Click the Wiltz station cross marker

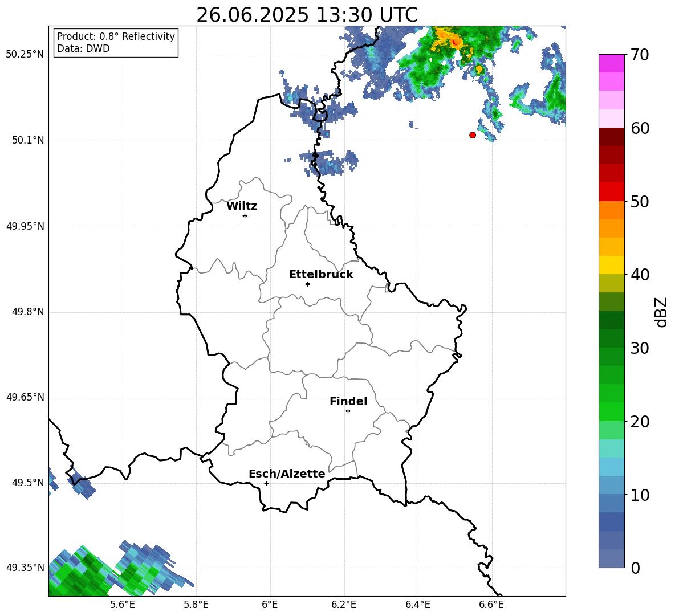click(245, 215)
